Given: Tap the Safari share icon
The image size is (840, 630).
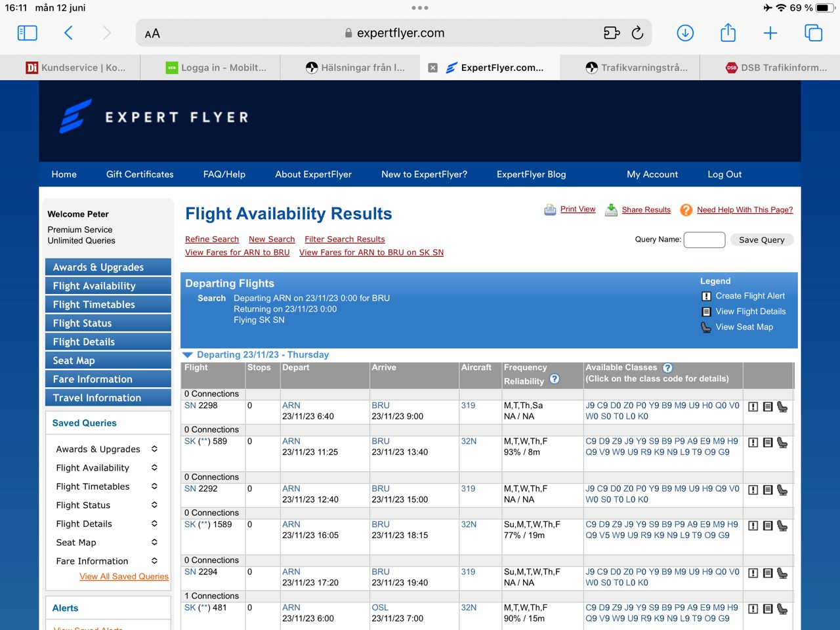Looking at the screenshot, I should coord(728,33).
